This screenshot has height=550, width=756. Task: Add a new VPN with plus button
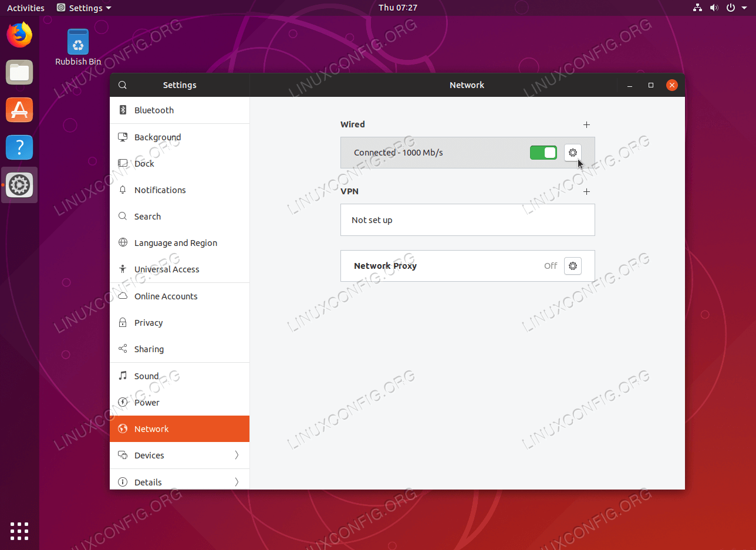coord(586,191)
